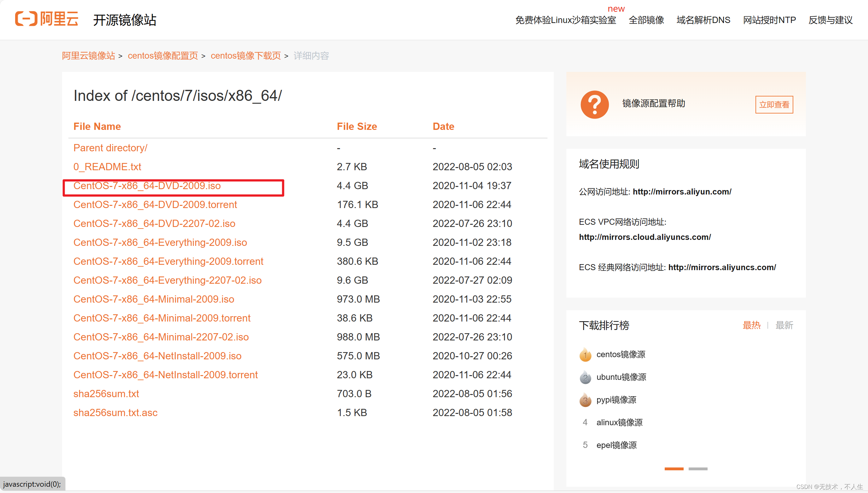Click the 2020-11-04 19:37 date cell
Image resolution: width=868 pixels, height=493 pixels.
pyautogui.click(x=472, y=186)
